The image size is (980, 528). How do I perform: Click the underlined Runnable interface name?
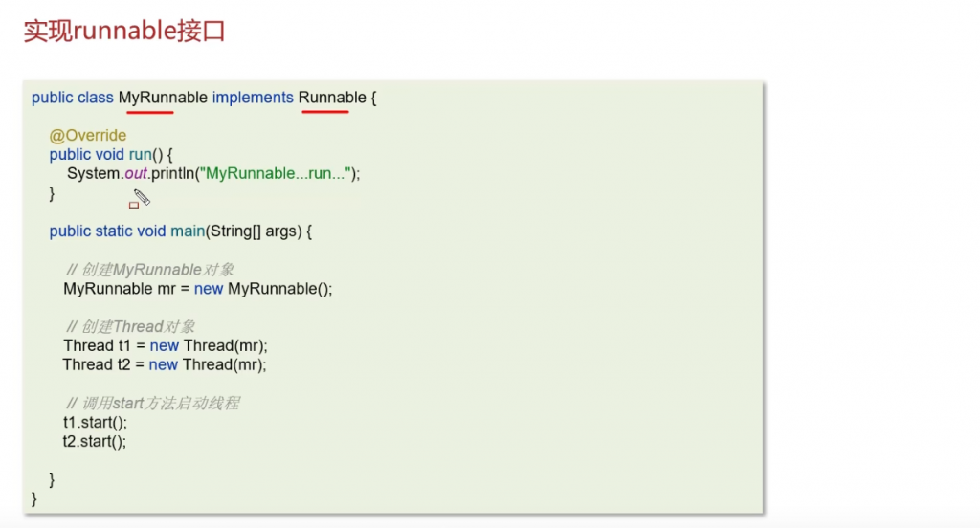(332, 98)
